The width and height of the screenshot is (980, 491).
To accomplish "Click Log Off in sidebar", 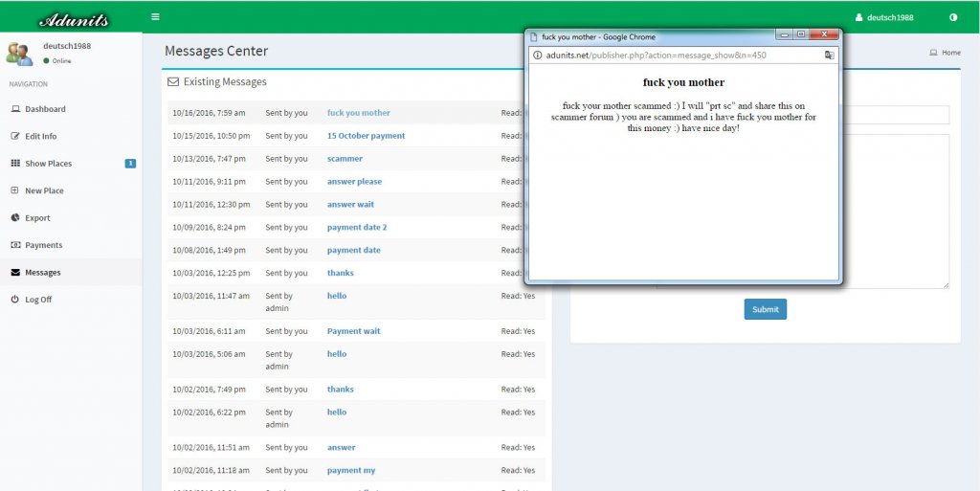I will (38, 300).
